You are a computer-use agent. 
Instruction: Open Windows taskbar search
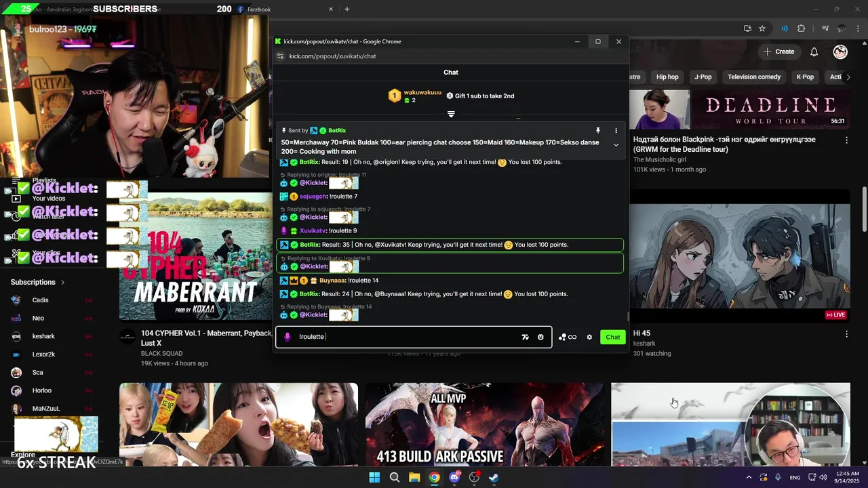pyautogui.click(x=394, y=477)
